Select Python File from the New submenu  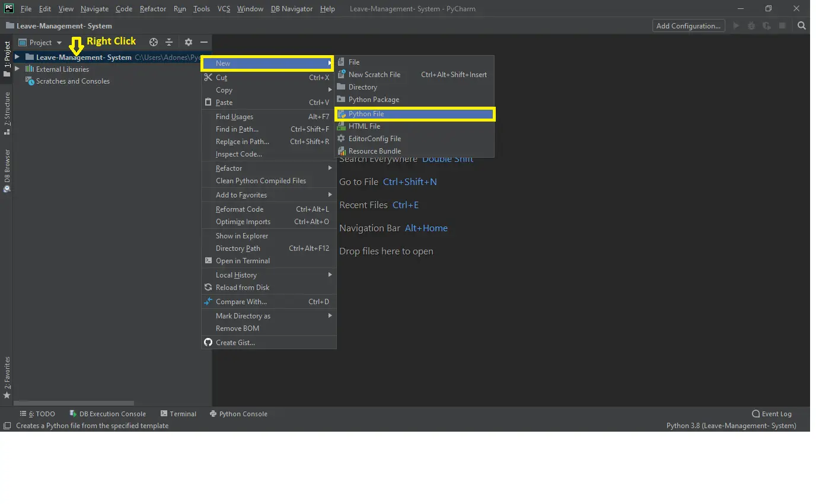point(366,113)
